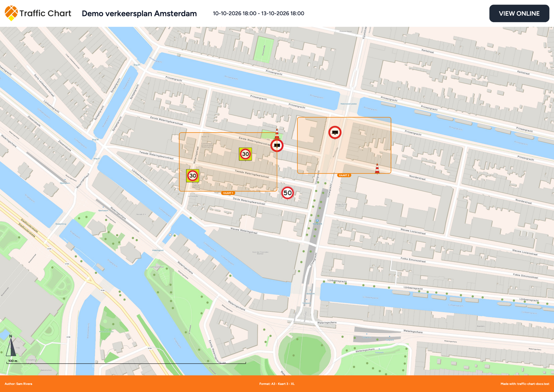Select the traffic cone above Eerste Weteringdwarsstraat

tap(277, 134)
